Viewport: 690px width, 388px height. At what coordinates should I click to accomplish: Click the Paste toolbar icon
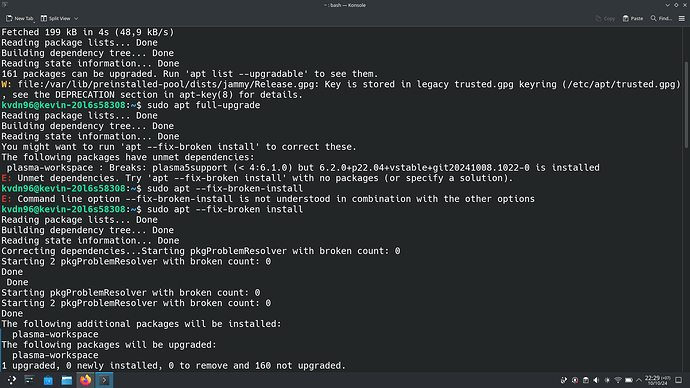pyautogui.click(x=633, y=18)
